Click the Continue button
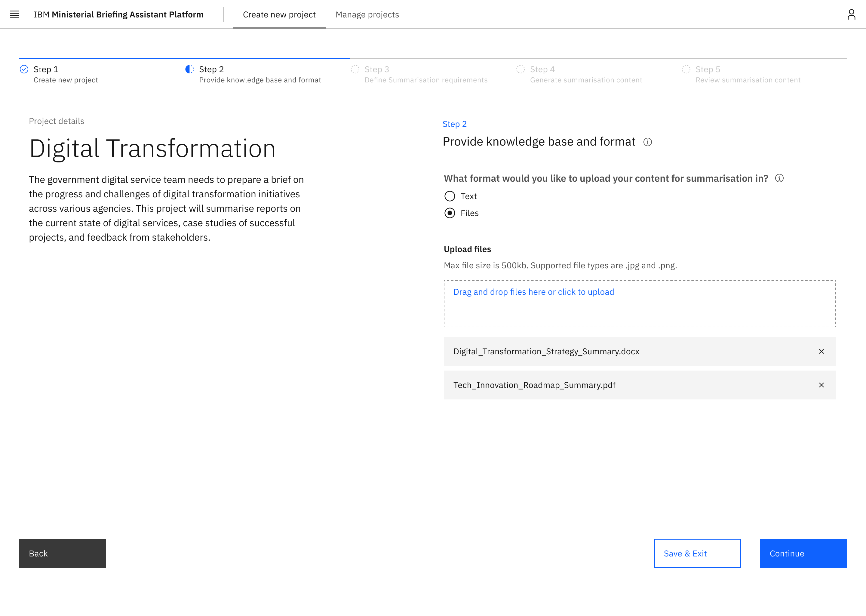Image resolution: width=866 pixels, height=616 pixels. tap(803, 553)
